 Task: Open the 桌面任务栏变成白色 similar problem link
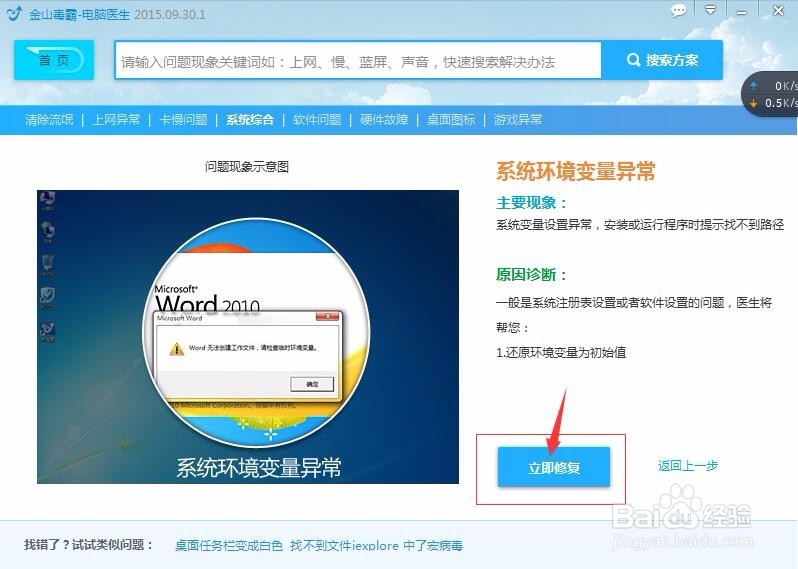(x=229, y=546)
